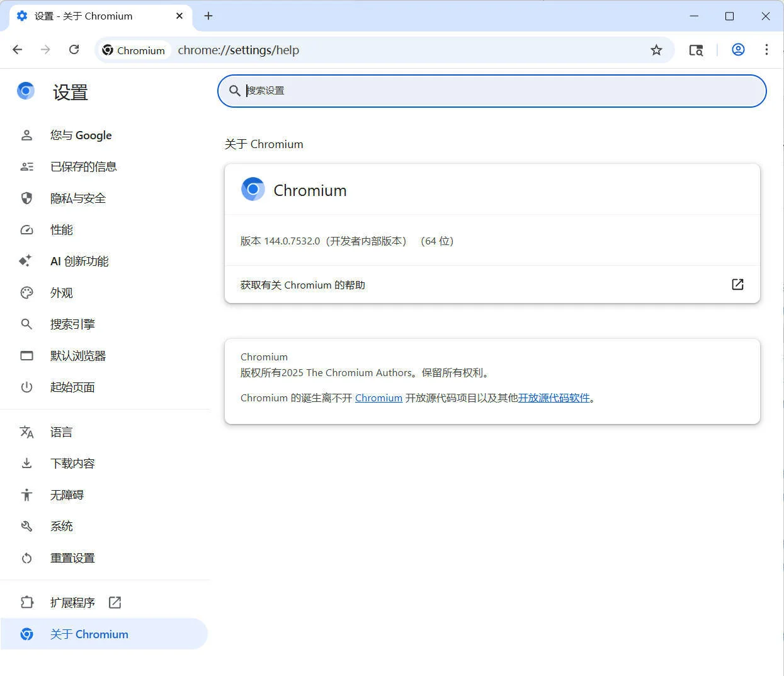
Task: Open the browser profile avatar icon
Action: pyautogui.click(x=737, y=49)
